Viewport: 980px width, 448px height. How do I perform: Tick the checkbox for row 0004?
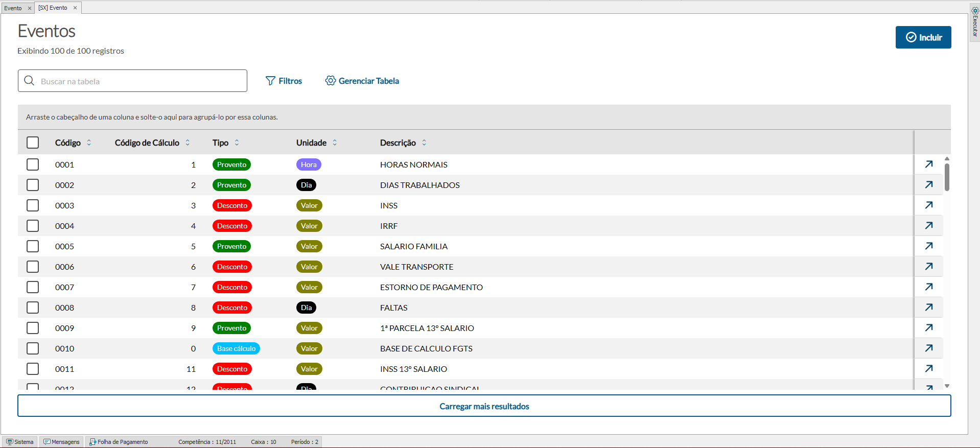tap(33, 226)
